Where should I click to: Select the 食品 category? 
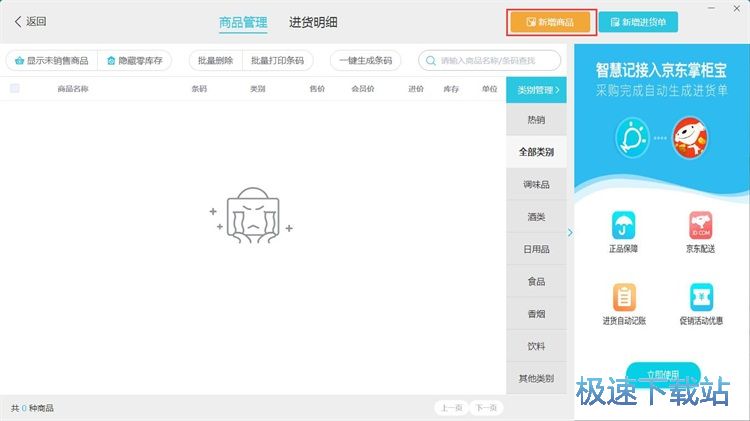(537, 281)
